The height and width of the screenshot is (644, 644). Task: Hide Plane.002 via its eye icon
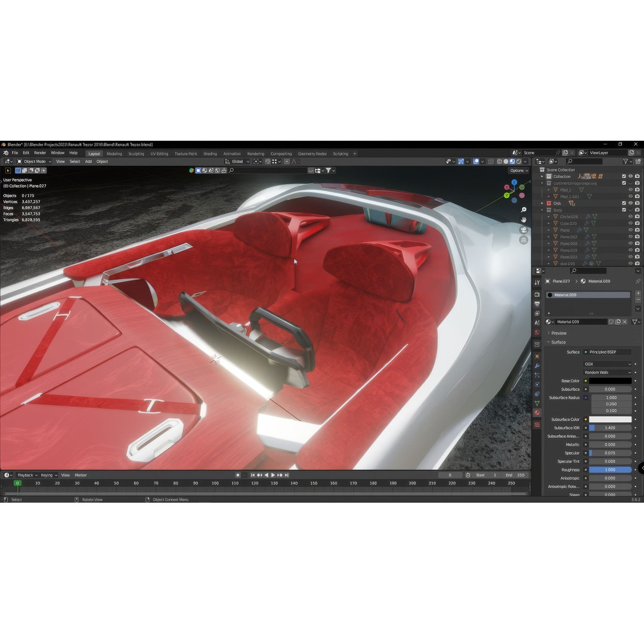coord(630,237)
